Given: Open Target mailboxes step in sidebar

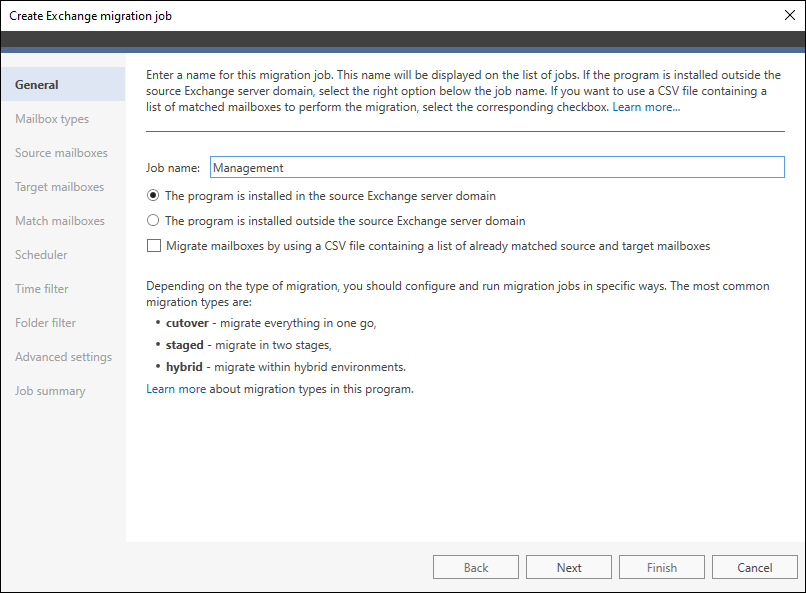Looking at the screenshot, I should click(59, 187).
